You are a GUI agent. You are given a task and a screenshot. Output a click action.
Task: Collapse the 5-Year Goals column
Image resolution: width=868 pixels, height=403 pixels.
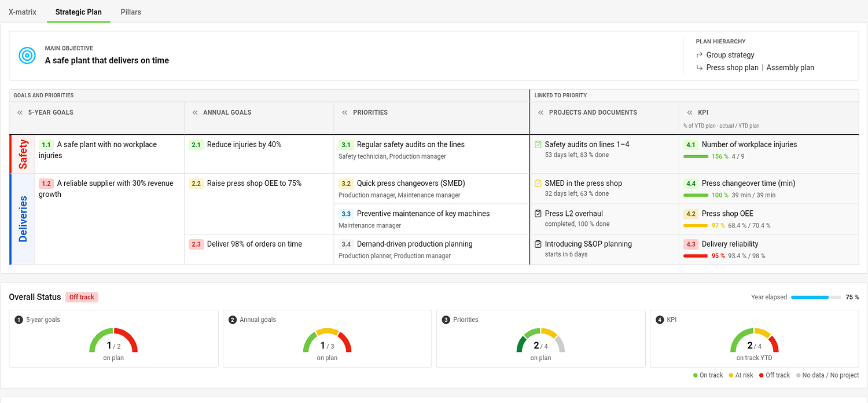[x=20, y=112]
